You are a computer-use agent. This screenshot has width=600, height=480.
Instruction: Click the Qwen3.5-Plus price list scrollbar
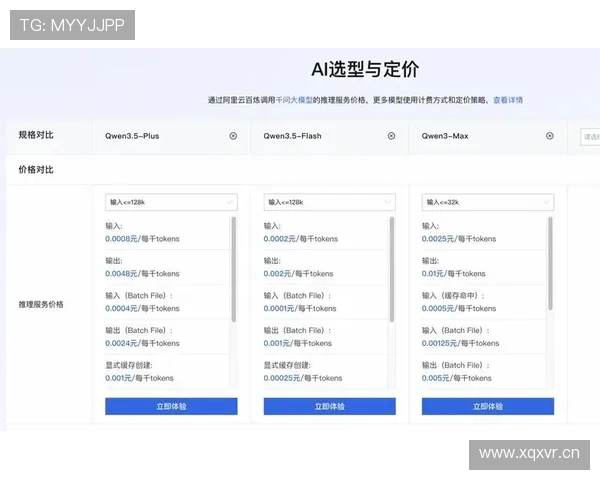coord(233,269)
